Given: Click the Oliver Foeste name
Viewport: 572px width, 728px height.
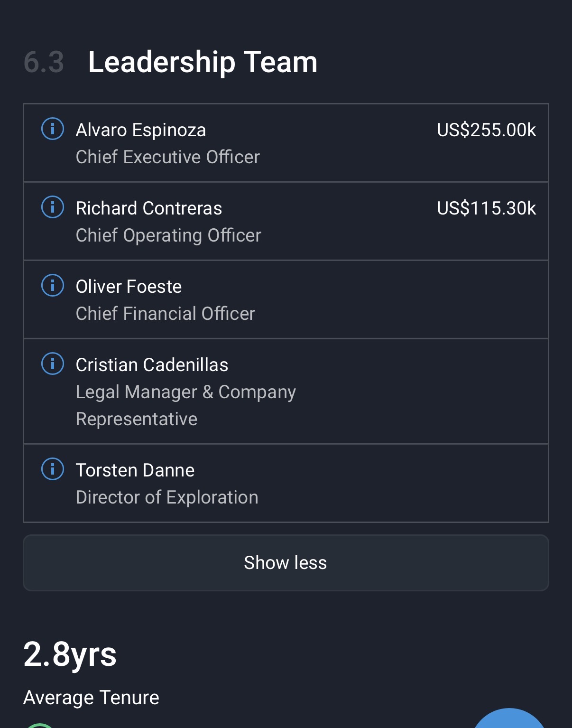Looking at the screenshot, I should (x=129, y=287).
